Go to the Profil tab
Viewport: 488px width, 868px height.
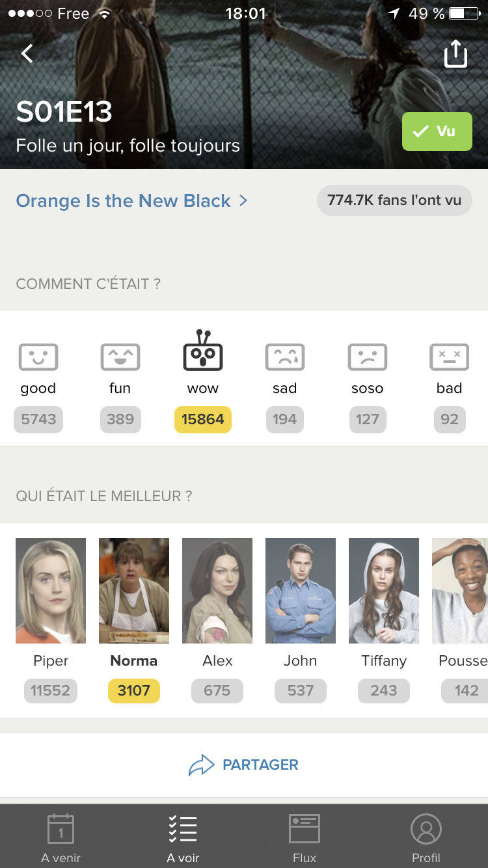426,838
